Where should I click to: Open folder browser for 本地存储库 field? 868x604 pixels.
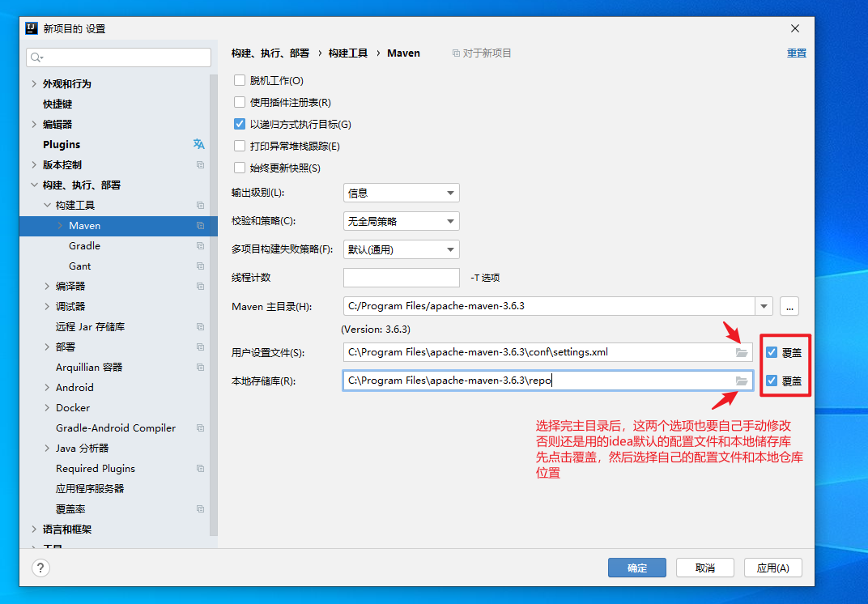pyautogui.click(x=743, y=380)
